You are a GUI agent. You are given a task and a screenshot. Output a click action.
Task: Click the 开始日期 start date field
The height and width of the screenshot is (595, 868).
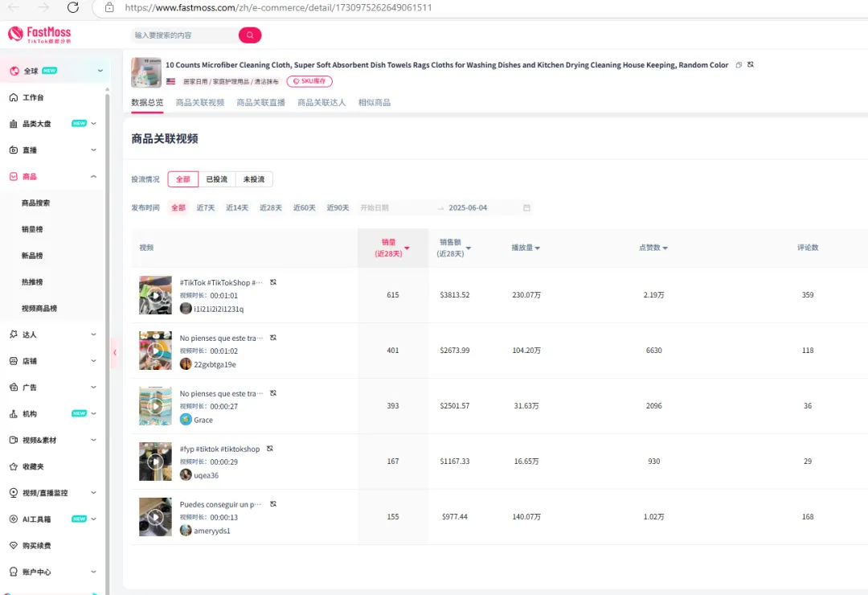[x=395, y=207]
